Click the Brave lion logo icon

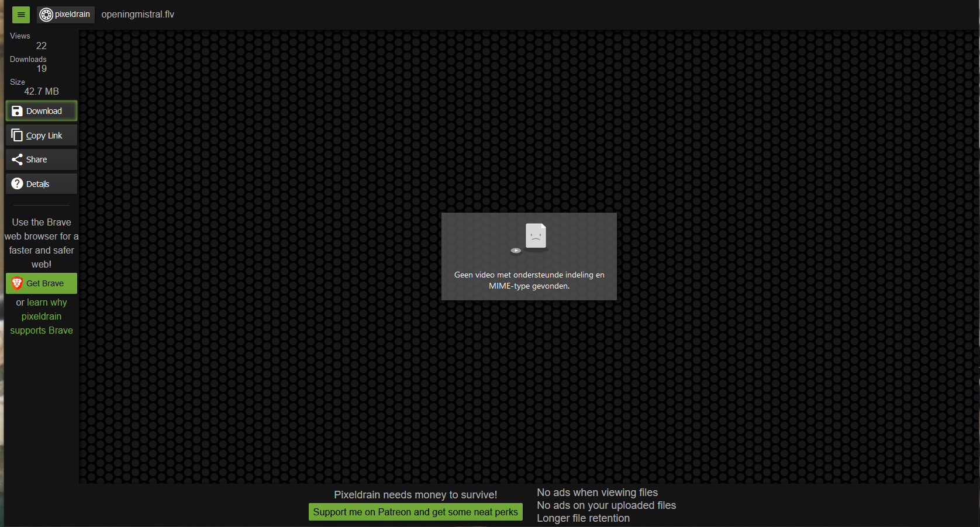point(17,283)
